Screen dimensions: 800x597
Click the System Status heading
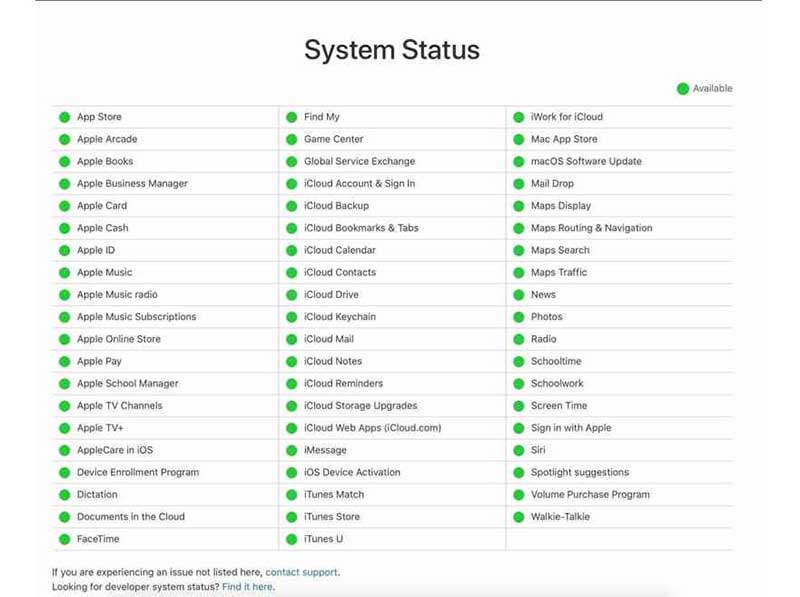pyautogui.click(x=392, y=50)
